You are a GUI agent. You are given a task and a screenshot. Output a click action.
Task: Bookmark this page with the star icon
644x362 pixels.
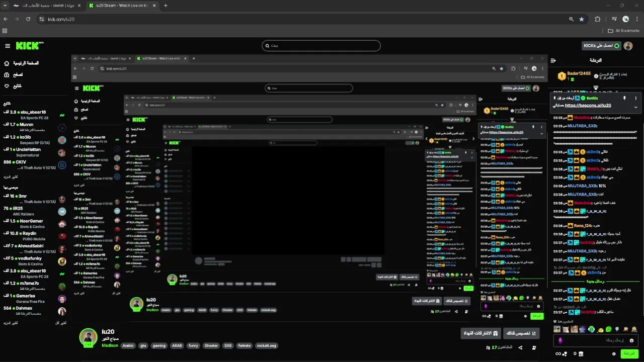(582, 19)
